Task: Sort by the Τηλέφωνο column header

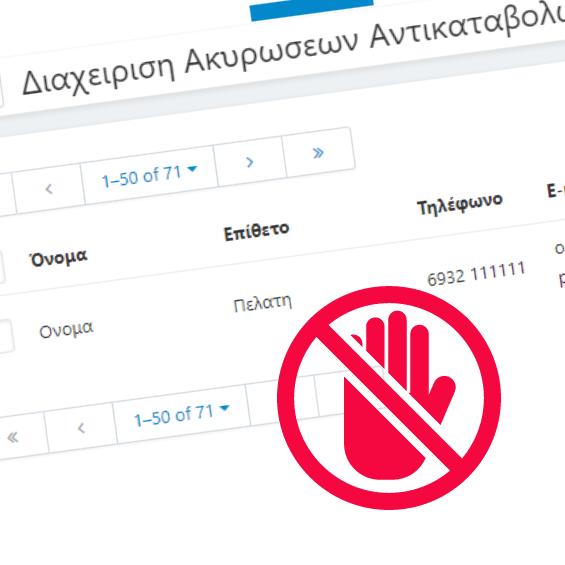Action: pos(460,204)
